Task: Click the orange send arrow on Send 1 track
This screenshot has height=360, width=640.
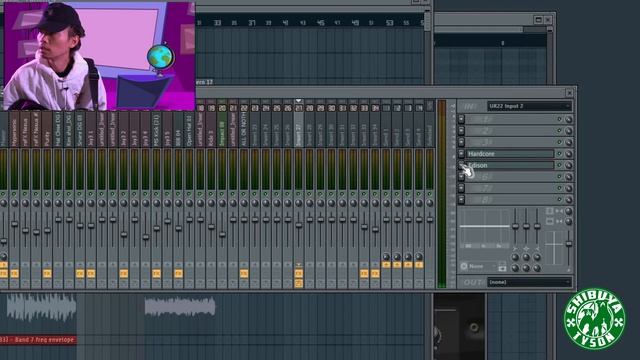Action: click(x=386, y=265)
